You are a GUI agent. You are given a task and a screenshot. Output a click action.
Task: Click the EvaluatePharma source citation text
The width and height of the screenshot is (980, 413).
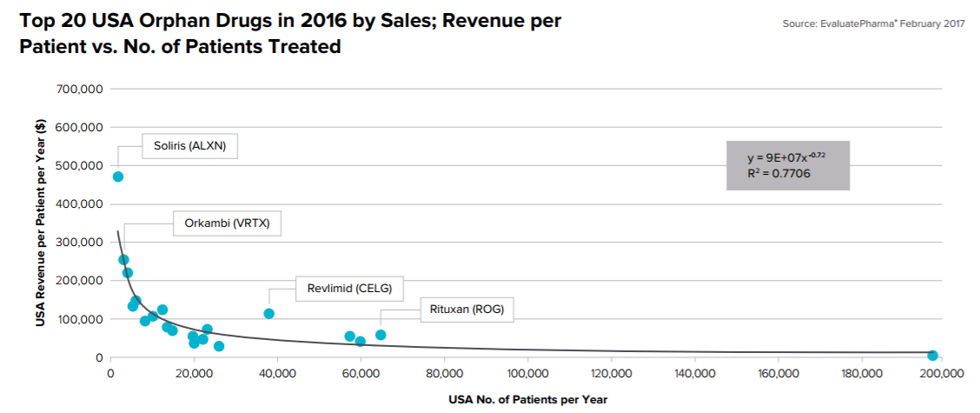pos(872,23)
